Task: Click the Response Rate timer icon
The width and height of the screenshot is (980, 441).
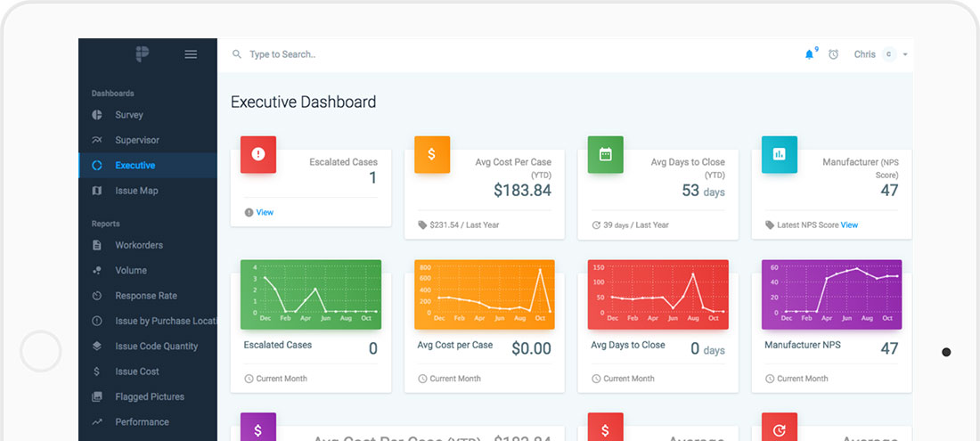Action: pos(97,296)
